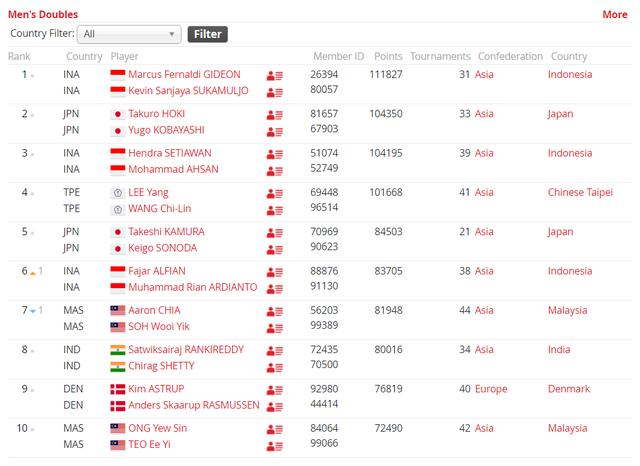Image resolution: width=640 pixels, height=466 pixels.
Task: Open profile icon for SOH Wooi Yik
Action: tap(275, 328)
